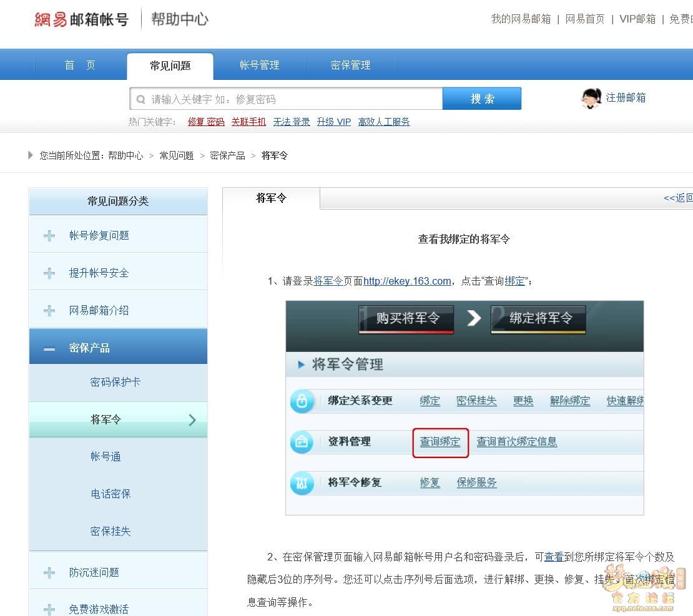Click the breadcrumb triangle before 您当前所处位置
This screenshot has width=693, height=616.
pos(30,155)
